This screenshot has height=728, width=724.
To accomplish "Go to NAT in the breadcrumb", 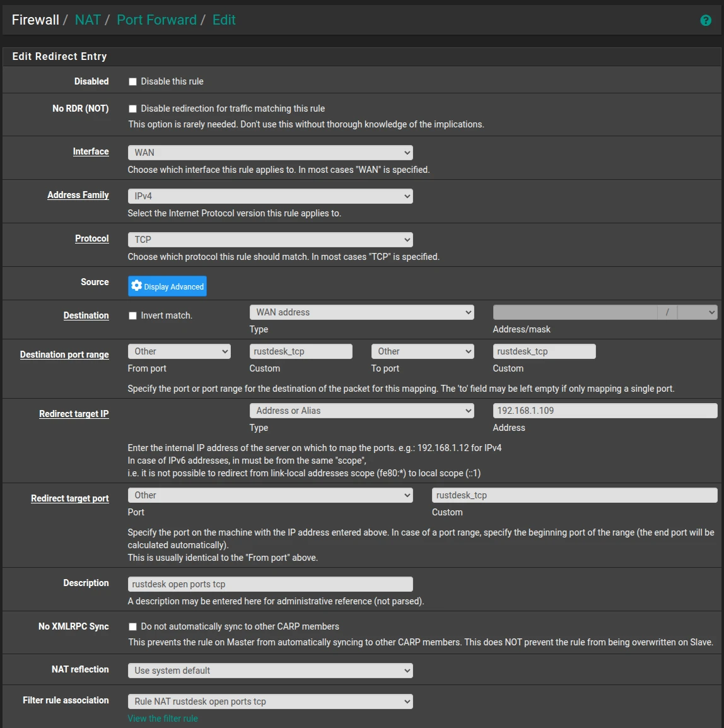I will (88, 20).
